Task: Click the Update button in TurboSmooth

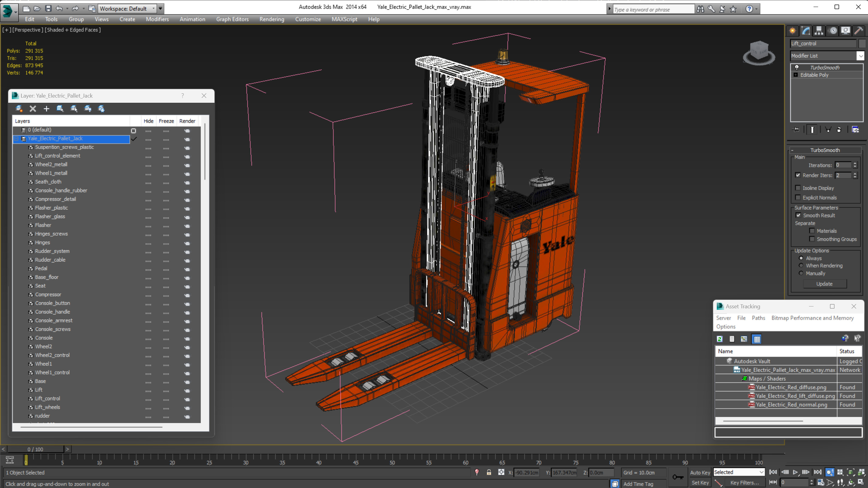Action: point(824,284)
